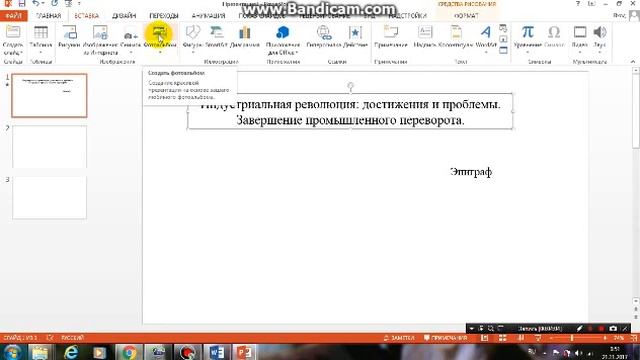The image size is (640, 360).
Task: Click the Video (Видео) icon
Action: [x=580, y=32]
